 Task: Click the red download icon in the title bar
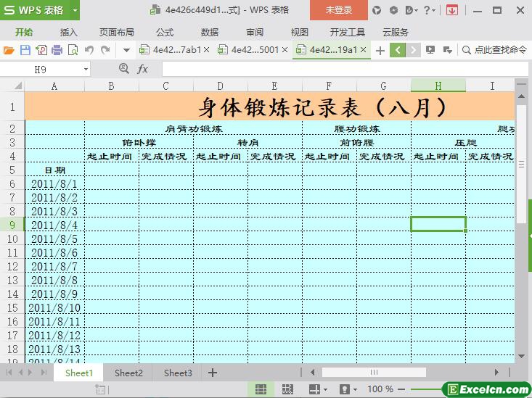pos(452,10)
